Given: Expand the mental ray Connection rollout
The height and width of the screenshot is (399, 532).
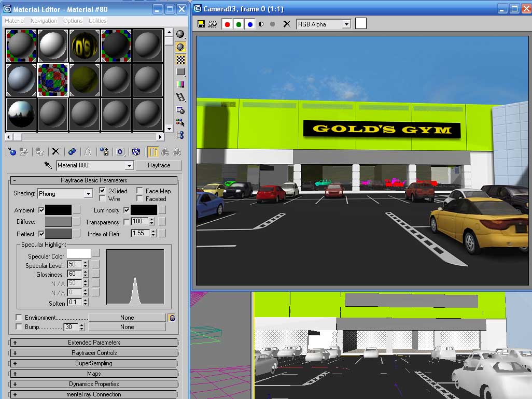Looking at the screenshot, I should point(94,394).
